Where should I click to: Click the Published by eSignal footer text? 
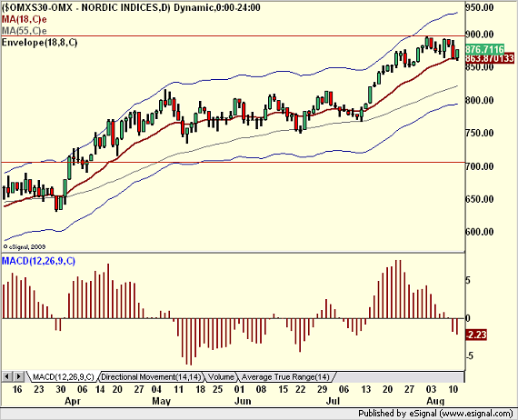(x=435, y=414)
